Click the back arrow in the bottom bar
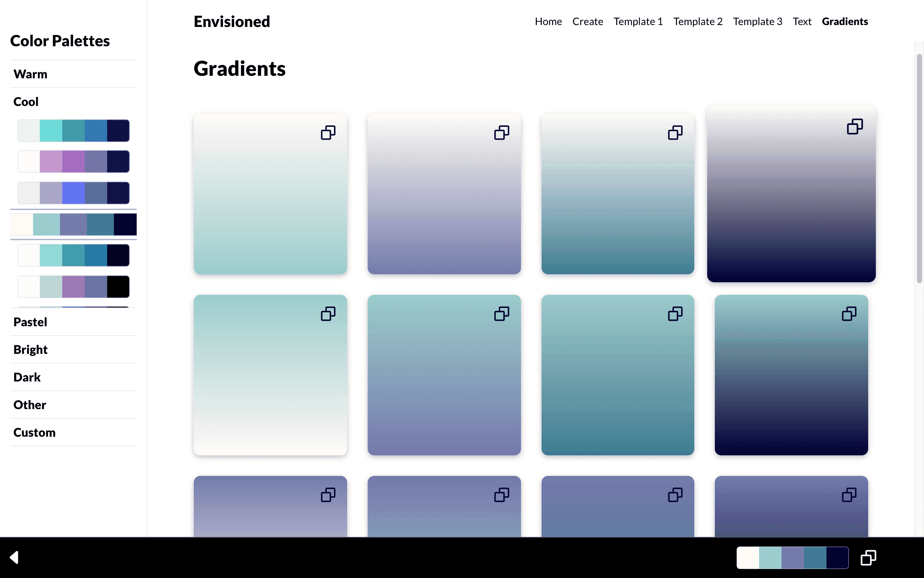924x578 pixels. pos(14,557)
